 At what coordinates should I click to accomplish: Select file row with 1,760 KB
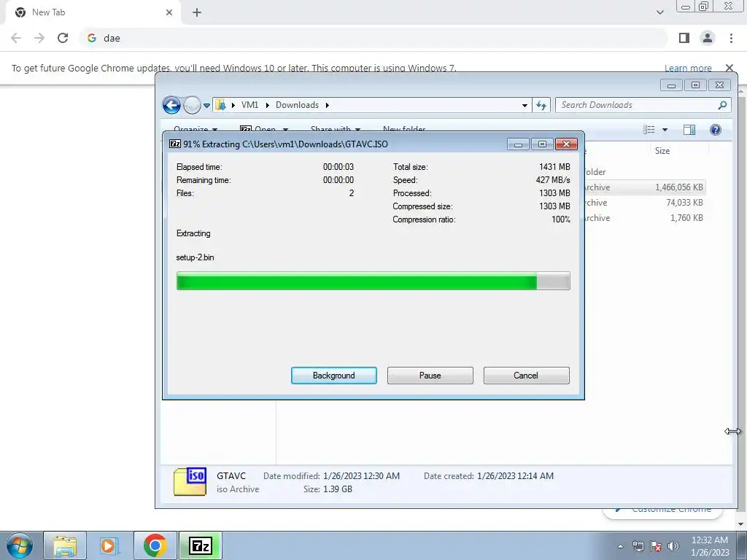pyautogui.click(x=643, y=217)
